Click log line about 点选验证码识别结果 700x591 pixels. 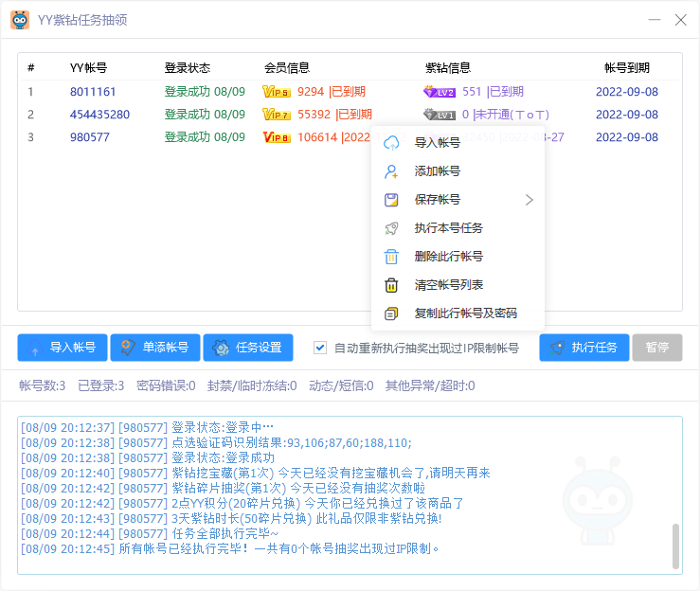pyautogui.click(x=216, y=443)
